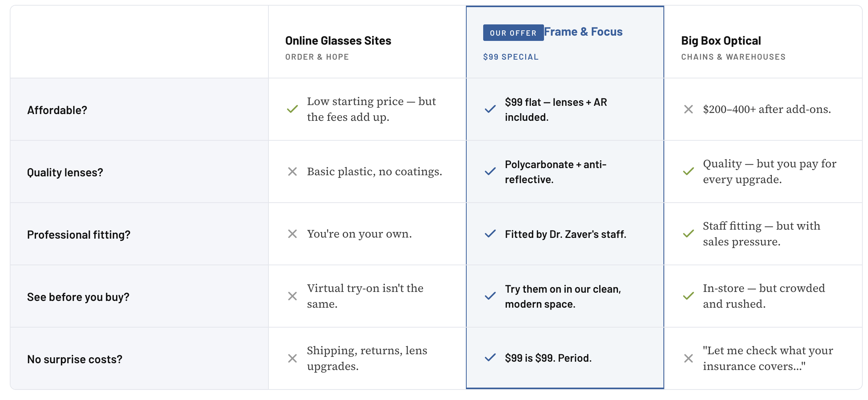This screenshot has height=400, width=868.
Task: Click the X icon next to Basic plastic
Action: (292, 171)
